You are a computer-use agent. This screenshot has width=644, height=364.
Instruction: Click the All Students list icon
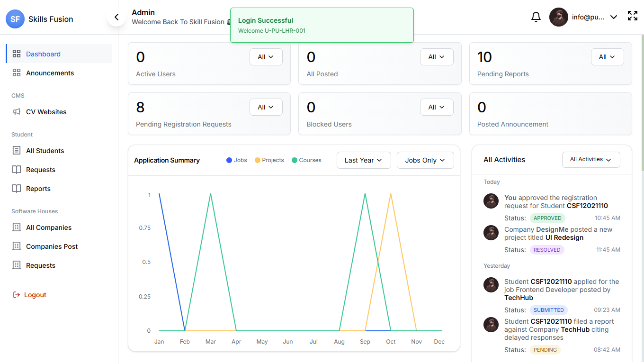point(17,151)
